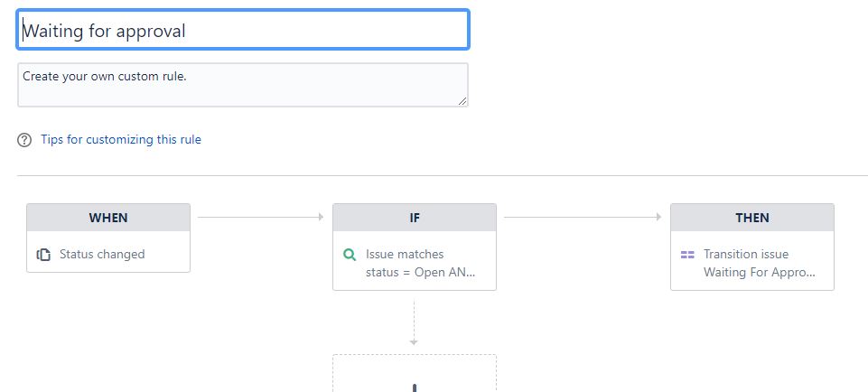Image resolution: width=868 pixels, height=392 pixels.
Task: Click the Waiting For Appro... action detail
Action: 759,273
